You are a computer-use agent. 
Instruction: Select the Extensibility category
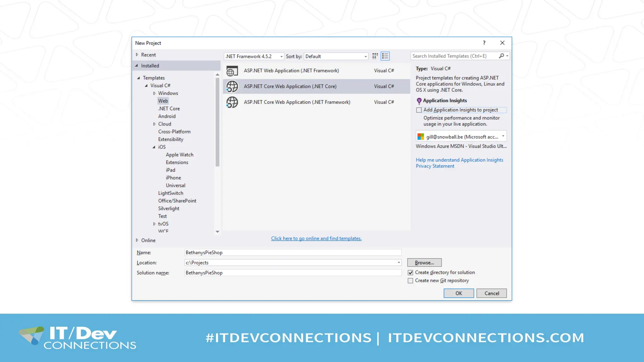170,140
